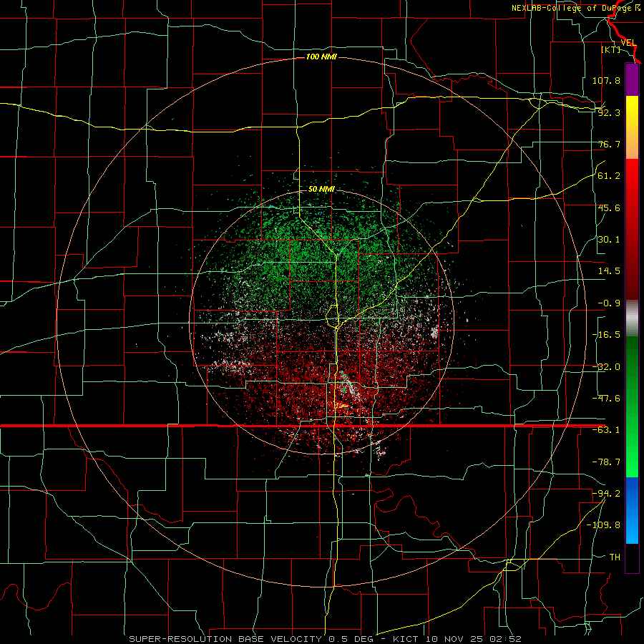The image size is (644, 644).
Task: Click the 76.7 velocity scale value
Action: point(609,144)
